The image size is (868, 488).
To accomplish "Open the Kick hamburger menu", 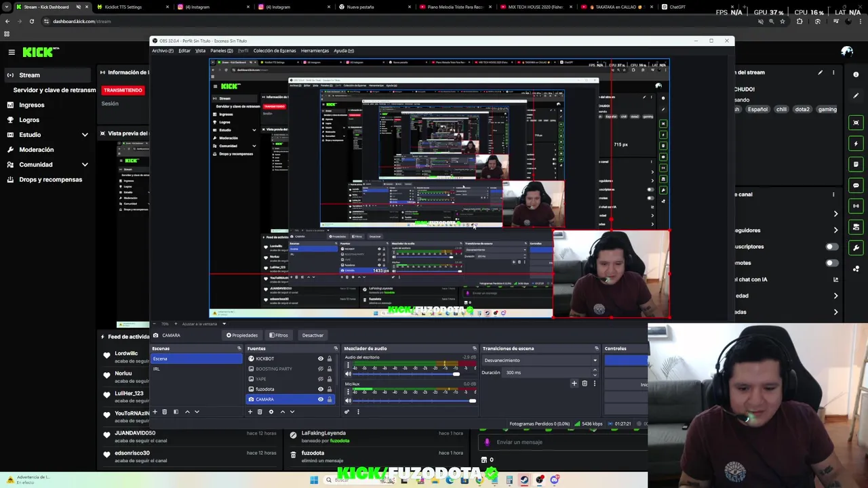I will coord(12,52).
